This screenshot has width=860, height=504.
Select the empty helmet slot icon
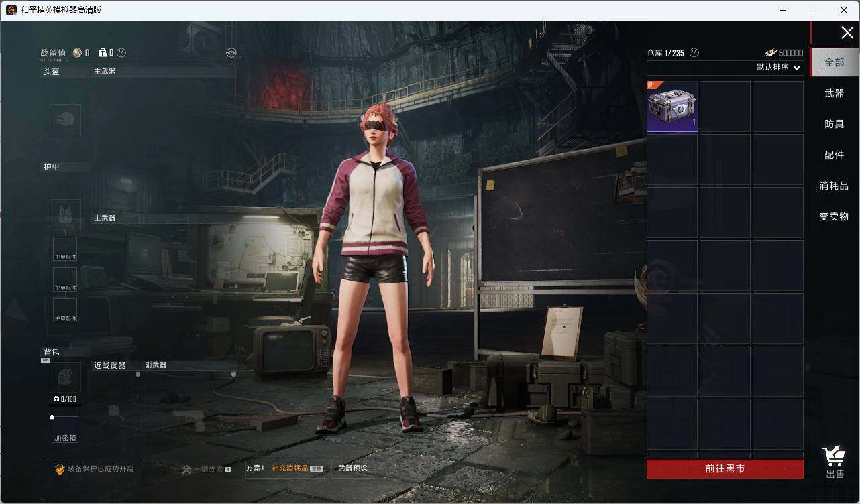point(65,120)
